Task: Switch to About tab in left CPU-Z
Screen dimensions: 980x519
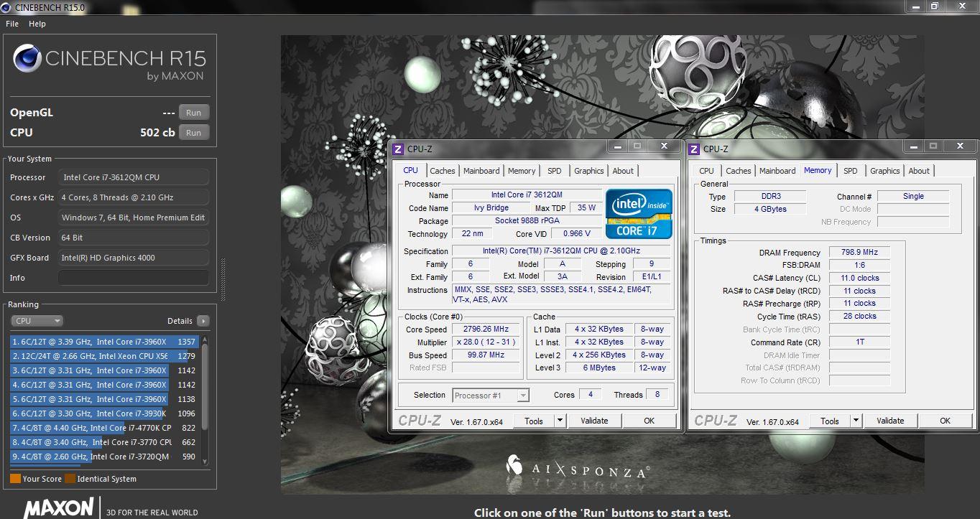Action: tap(623, 171)
